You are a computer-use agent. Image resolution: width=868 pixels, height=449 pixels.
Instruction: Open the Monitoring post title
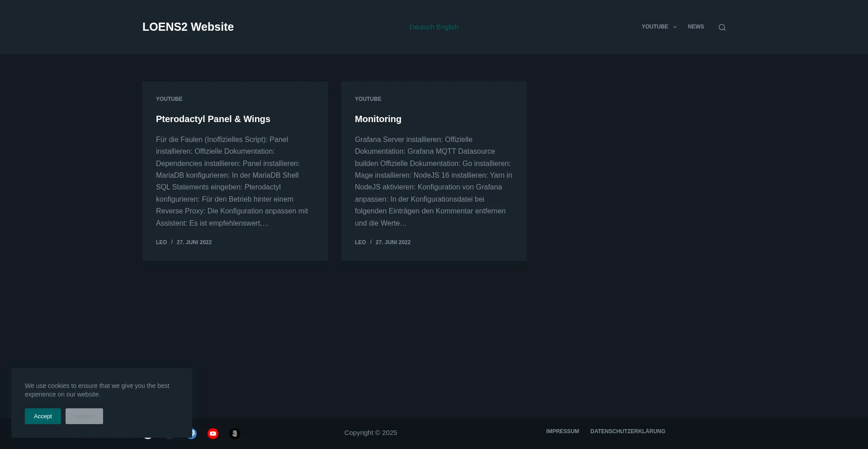point(378,119)
